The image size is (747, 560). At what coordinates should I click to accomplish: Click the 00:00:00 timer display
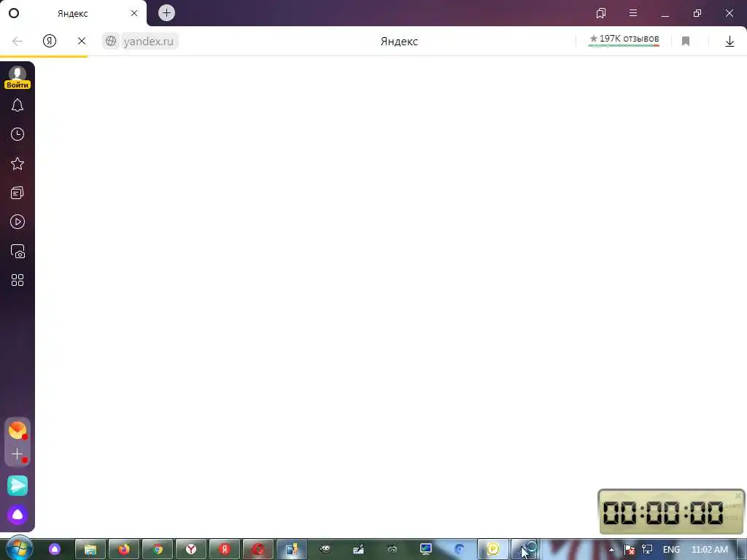point(663,513)
